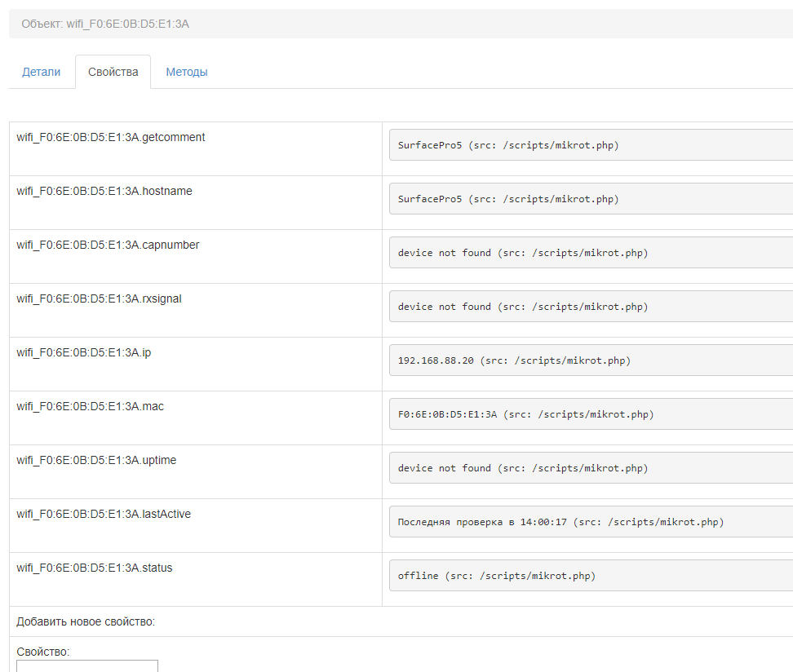Screen dimensions: 793x672
Task: Click the status property name label
Action: pos(95,568)
